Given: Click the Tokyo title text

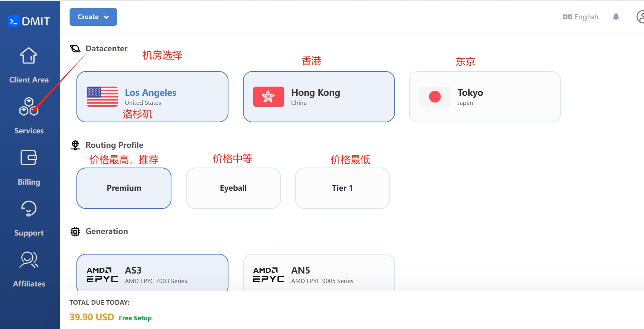Looking at the screenshot, I should point(470,93).
